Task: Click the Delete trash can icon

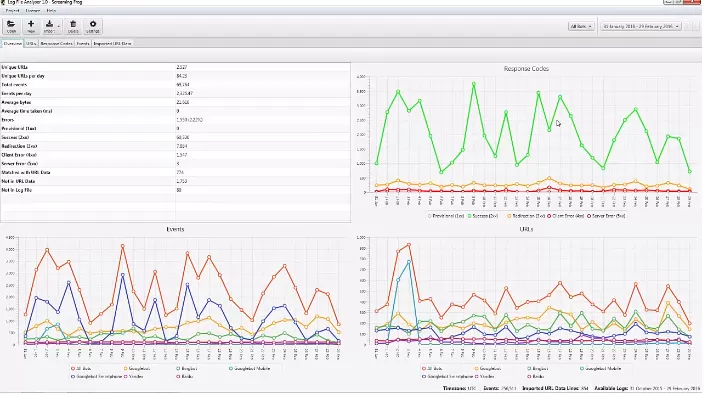Action: click(73, 24)
